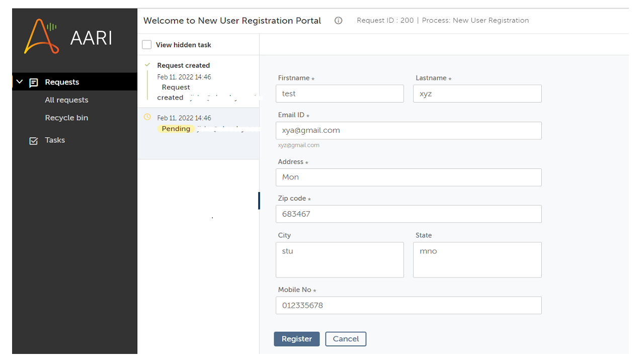Open the Recycle bin menu item
644x362 pixels.
(66, 118)
